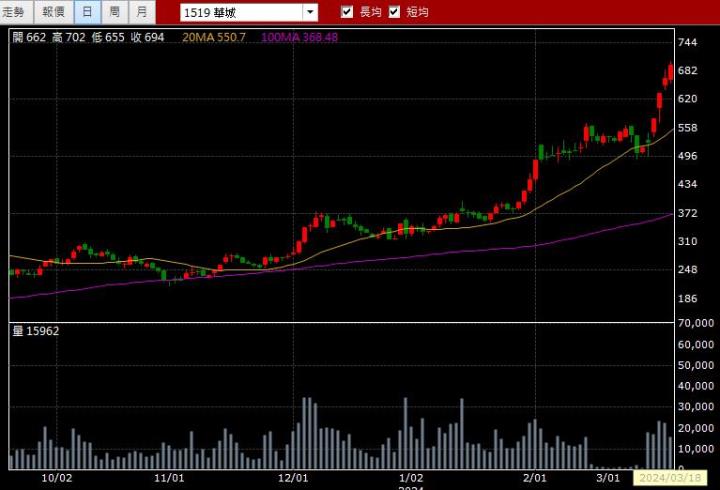The height and width of the screenshot is (490, 720).
Task: Select the 日 daily chart period
Action: click(87, 12)
